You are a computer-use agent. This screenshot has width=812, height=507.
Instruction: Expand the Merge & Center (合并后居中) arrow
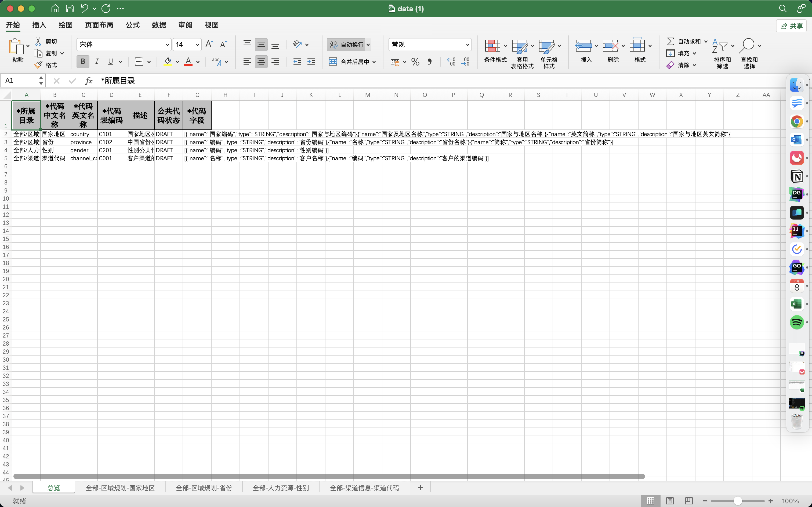(x=374, y=62)
